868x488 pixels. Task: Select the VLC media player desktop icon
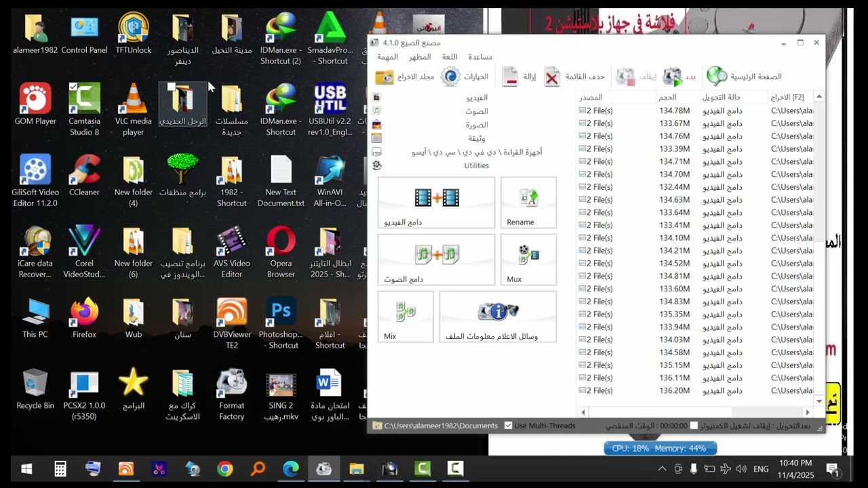coord(134,110)
